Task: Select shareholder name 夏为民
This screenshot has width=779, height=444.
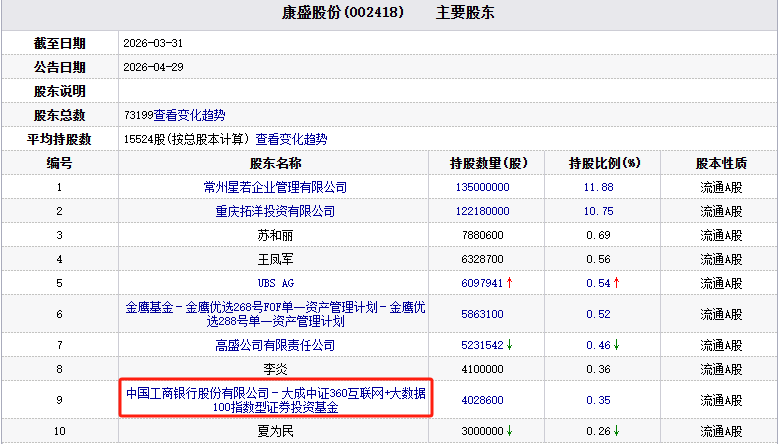Action: coord(275,431)
